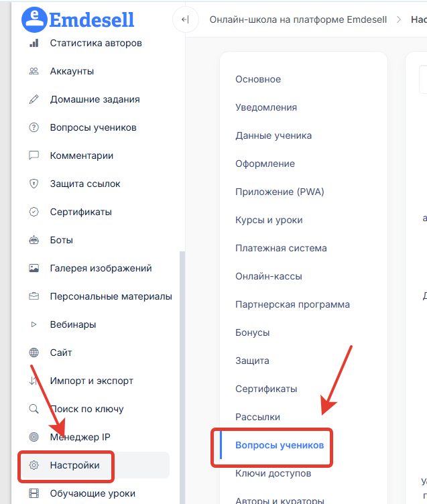Image resolution: width=427 pixels, height=504 pixels.
Task: Expand the Вебинары triangle icon
Action: pyautogui.click(x=34, y=325)
